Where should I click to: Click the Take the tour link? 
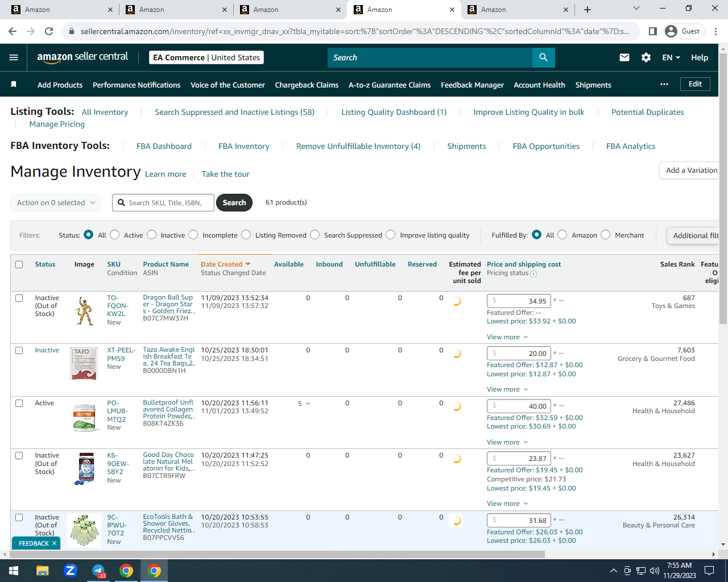click(225, 174)
